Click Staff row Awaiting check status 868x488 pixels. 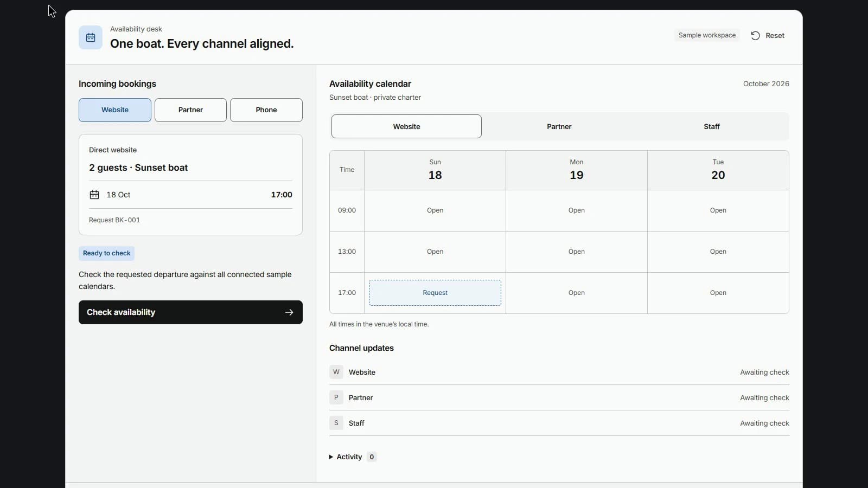pos(764,423)
